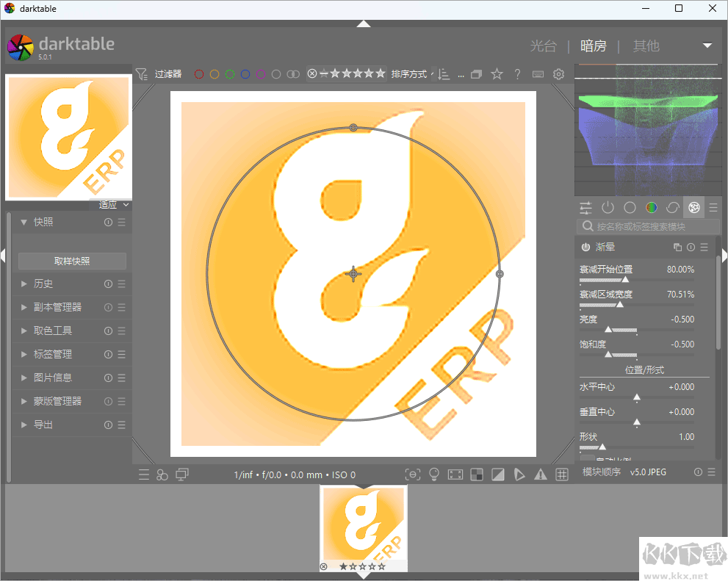Open the filter funnel icon in top toolbar
Image resolution: width=728 pixels, height=581 pixels.
point(141,74)
